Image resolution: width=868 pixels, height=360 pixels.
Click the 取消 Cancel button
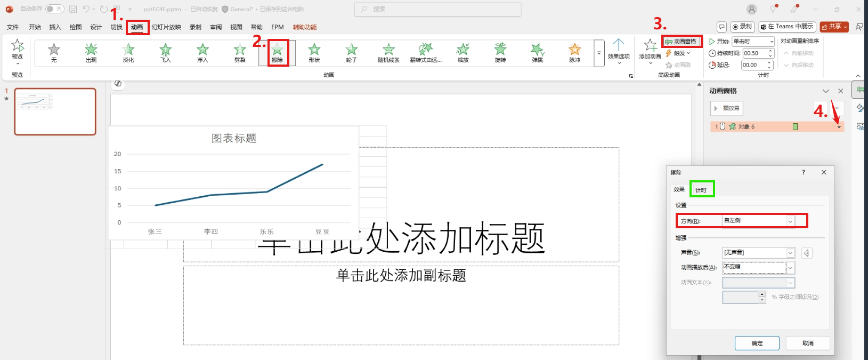point(808,343)
